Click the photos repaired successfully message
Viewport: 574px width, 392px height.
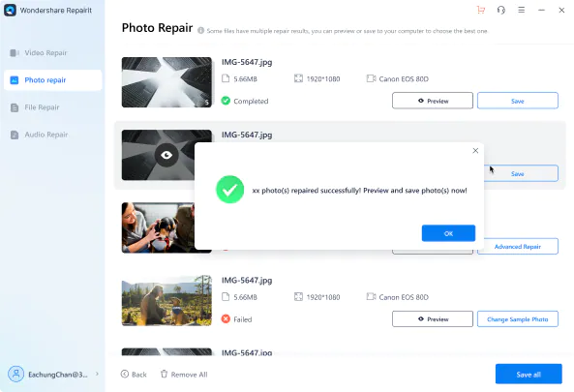coord(359,191)
